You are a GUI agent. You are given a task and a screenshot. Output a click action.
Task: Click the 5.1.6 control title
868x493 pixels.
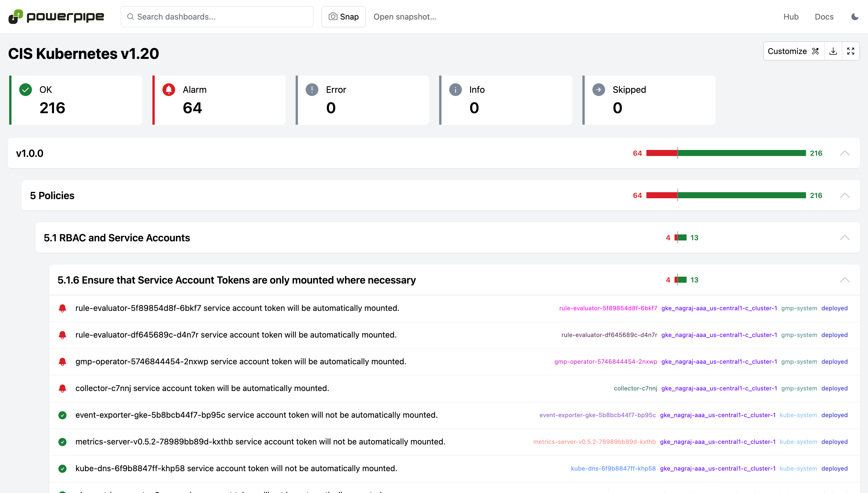tap(237, 280)
